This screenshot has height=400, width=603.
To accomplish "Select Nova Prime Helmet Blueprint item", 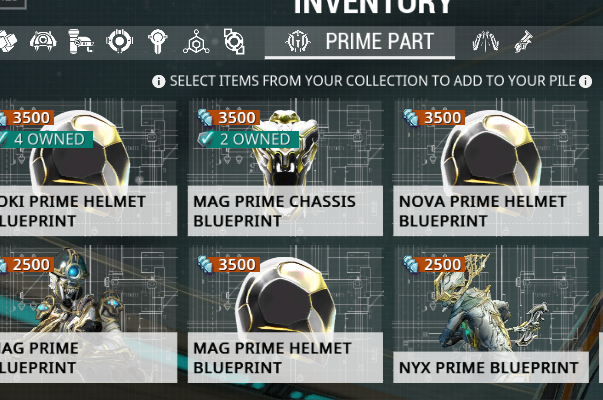I will pyautogui.click(x=491, y=168).
